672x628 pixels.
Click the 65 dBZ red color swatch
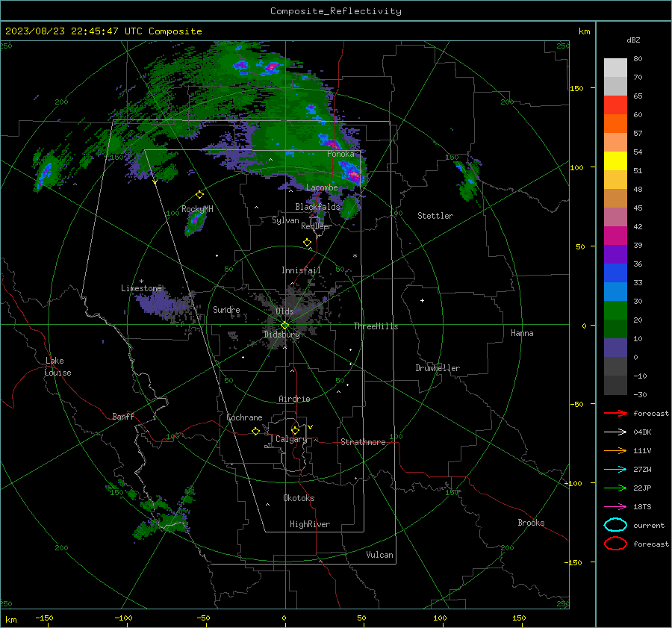[615, 105]
